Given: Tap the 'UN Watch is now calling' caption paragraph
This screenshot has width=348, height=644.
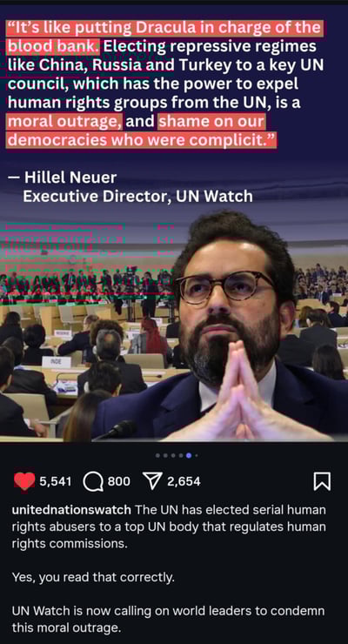Looking at the screenshot, I should [168, 619].
